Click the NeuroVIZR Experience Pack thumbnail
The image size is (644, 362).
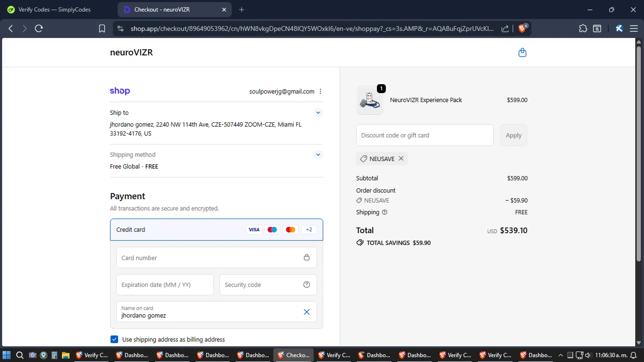coord(370,100)
